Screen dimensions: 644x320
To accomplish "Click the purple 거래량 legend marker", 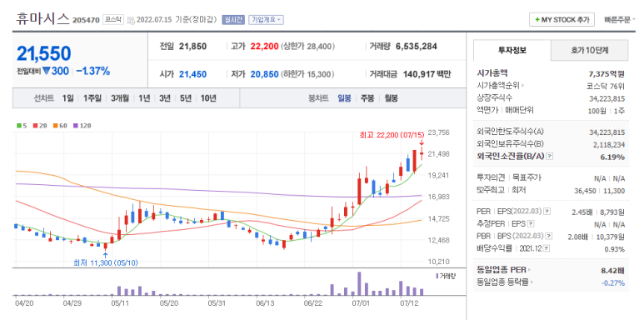I will click(437, 276).
